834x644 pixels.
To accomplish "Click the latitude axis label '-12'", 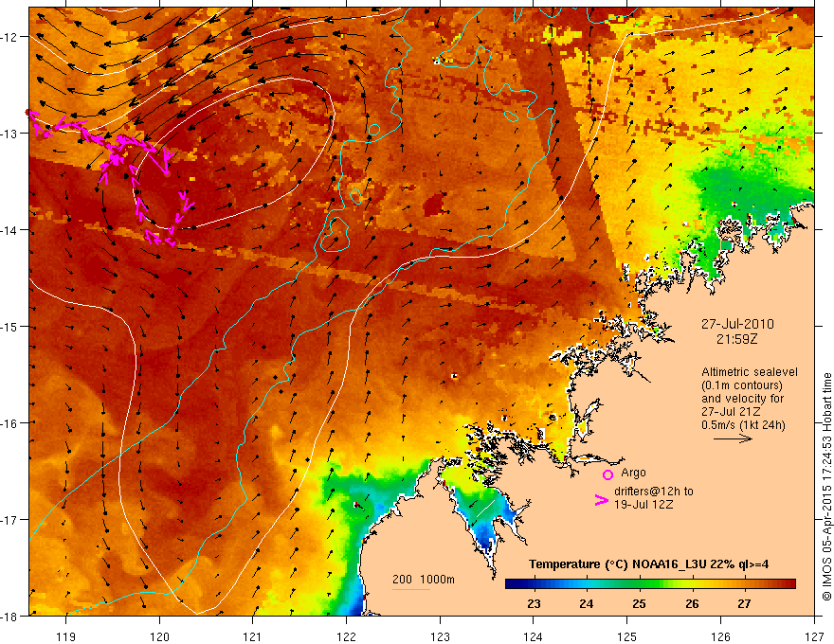I will pos(10,37).
